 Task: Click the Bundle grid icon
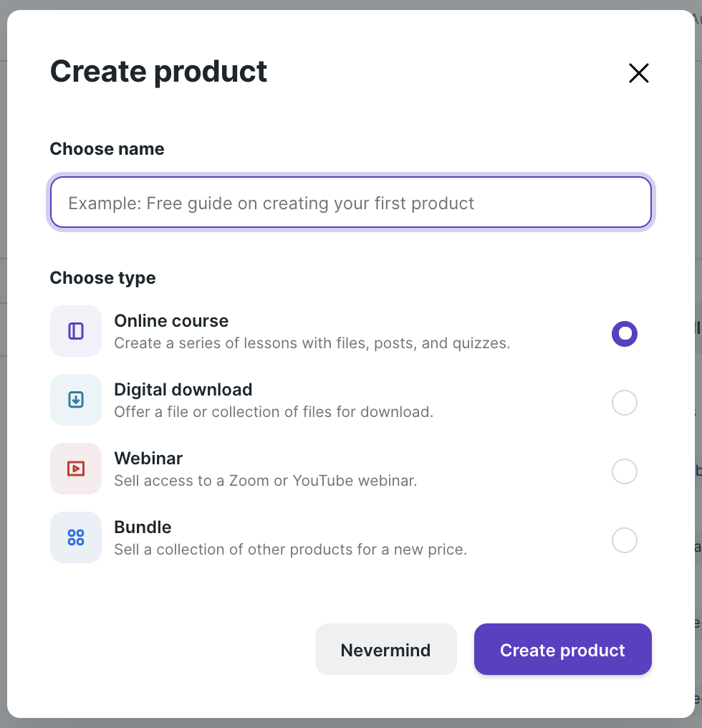coord(75,537)
